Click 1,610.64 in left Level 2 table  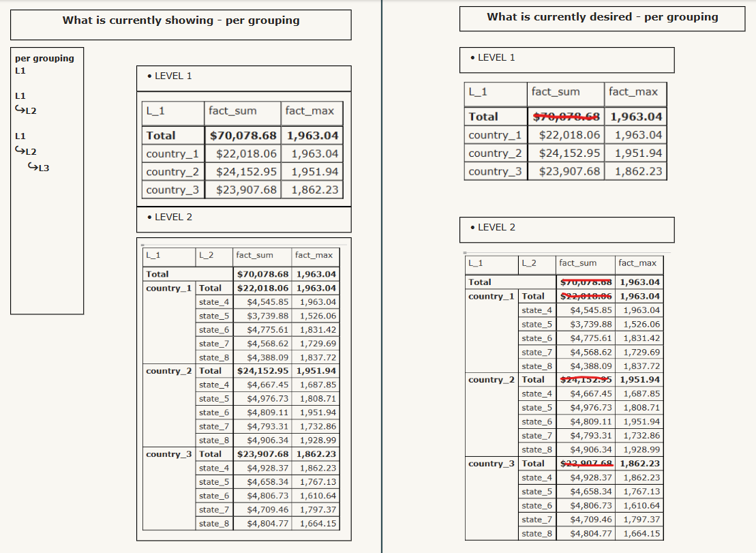point(318,496)
